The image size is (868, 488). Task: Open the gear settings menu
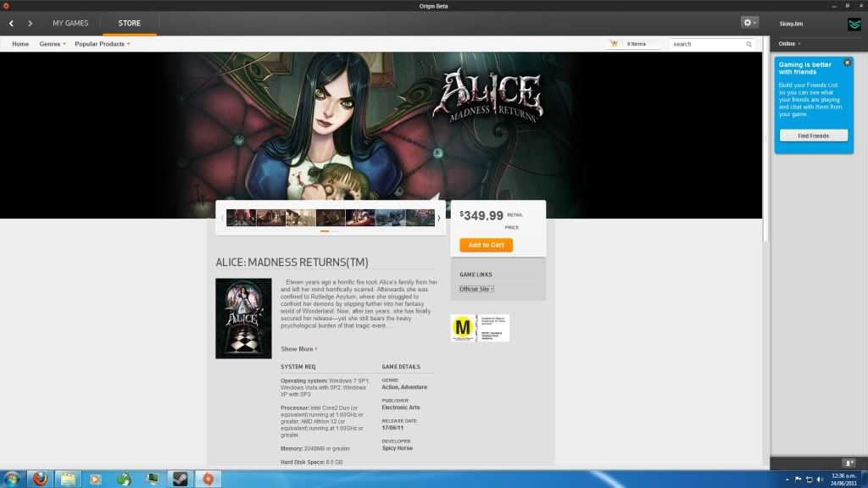pos(749,23)
